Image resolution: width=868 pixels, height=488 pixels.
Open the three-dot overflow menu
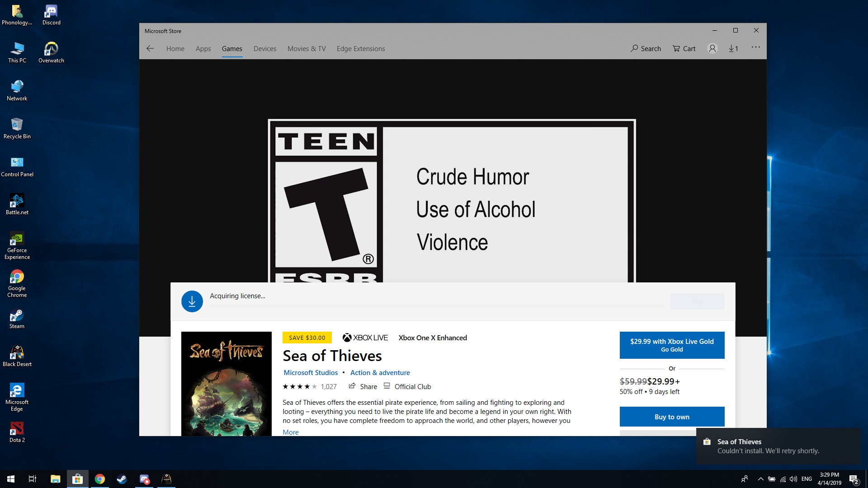pyautogui.click(x=756, y=48)
